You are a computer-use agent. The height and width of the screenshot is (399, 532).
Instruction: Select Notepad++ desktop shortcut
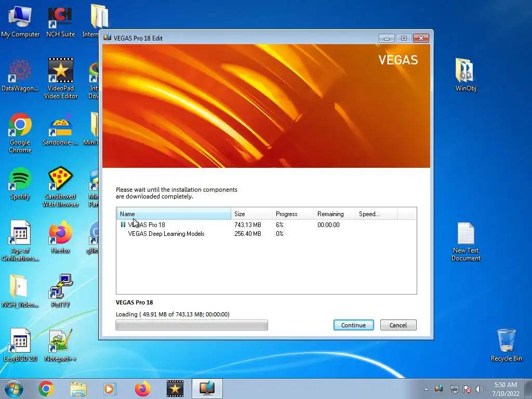pos(60,345)
